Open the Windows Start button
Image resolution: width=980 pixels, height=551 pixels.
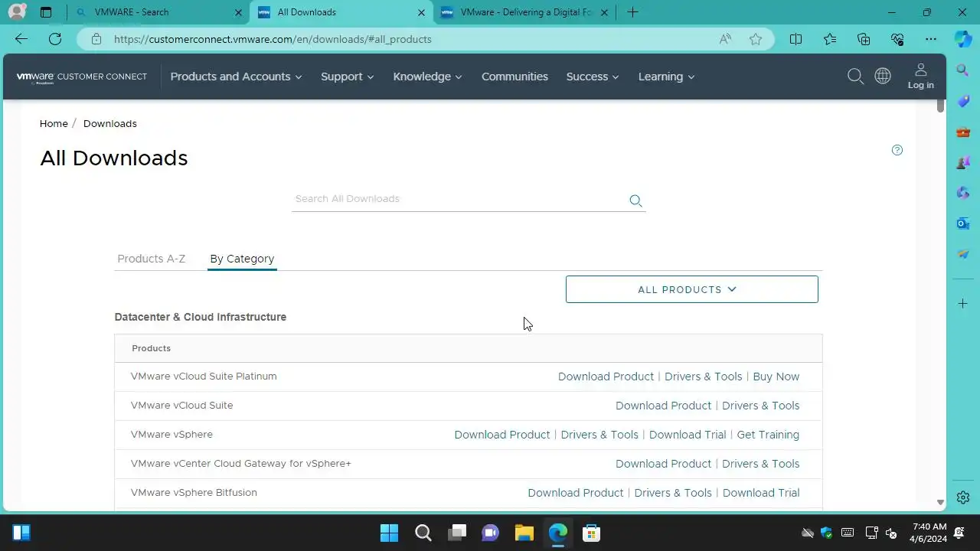pos(389,533)
